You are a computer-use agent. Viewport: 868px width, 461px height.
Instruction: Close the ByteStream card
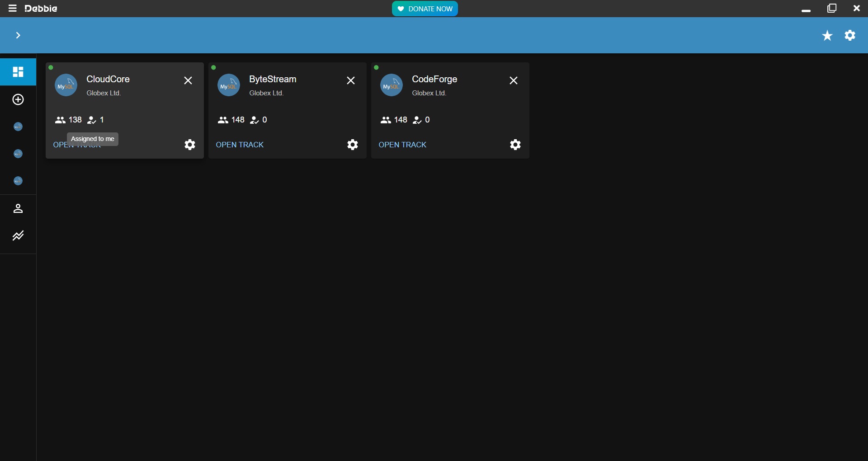[351, 80]
